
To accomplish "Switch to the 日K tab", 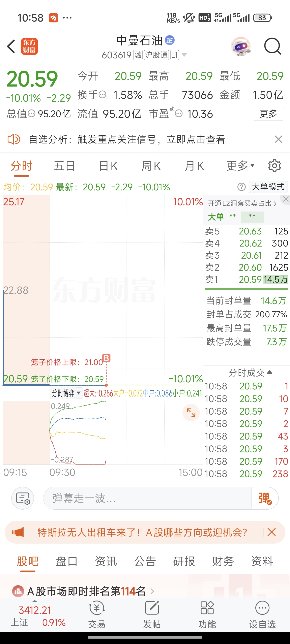I will tap(108, 166).
